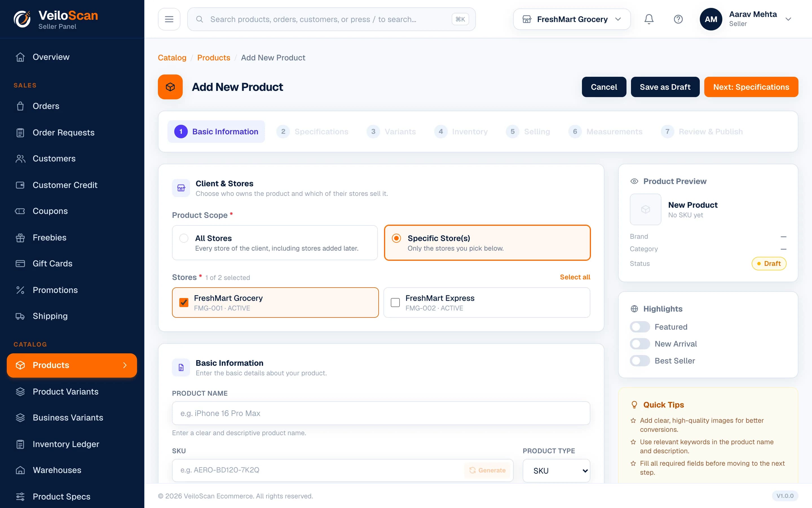Open the FreshMart Grocery store dropdown
The image size is (812, 508).
coord(572,19)
